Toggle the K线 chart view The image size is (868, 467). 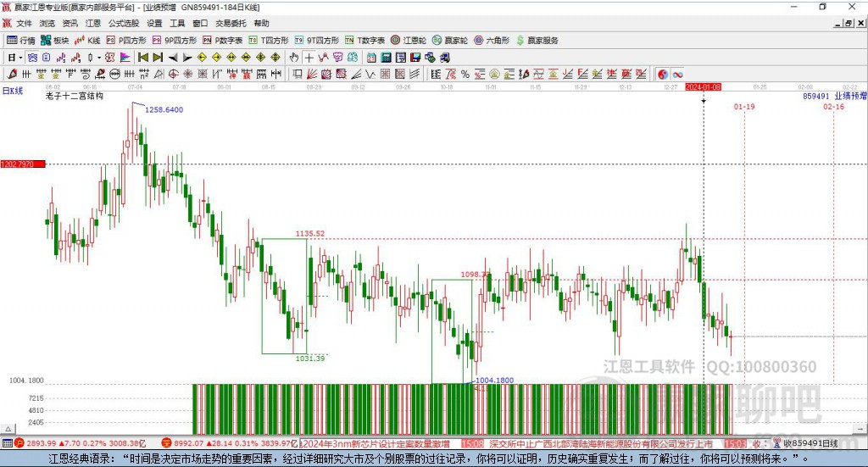coord(88,40)
